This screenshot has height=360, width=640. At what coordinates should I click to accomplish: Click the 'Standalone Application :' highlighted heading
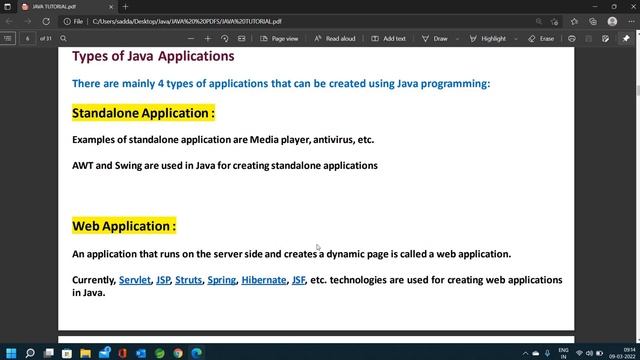coord(143,113)
